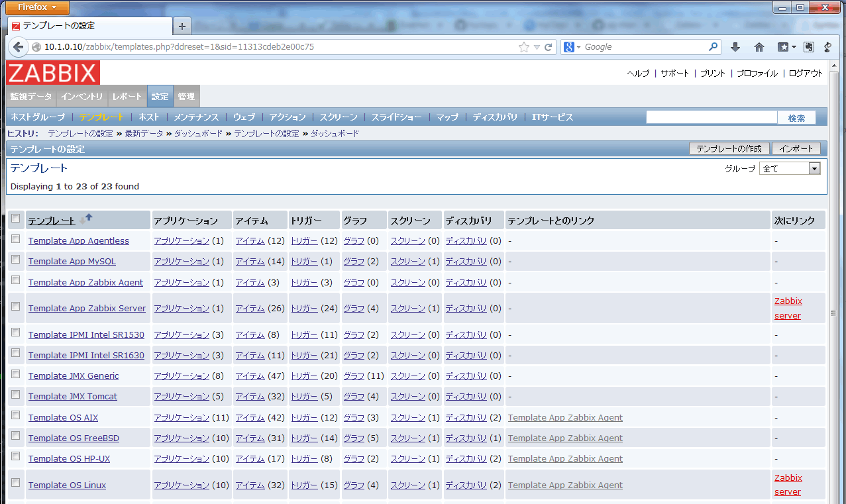Tick the Template IPMI Intel SR1530 checkbox
This screenshot has height=504, width=846.
coord(15,332)
